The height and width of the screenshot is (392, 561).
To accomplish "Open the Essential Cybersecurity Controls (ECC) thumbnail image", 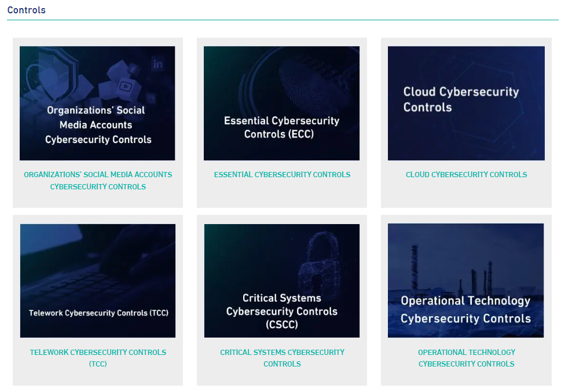I will (281, 103).
